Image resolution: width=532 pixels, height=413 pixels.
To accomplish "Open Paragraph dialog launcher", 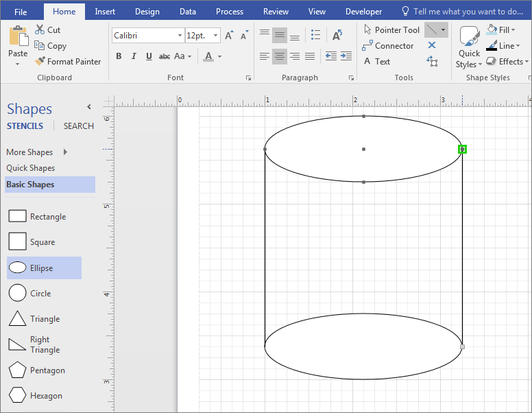I will point(351,78).
